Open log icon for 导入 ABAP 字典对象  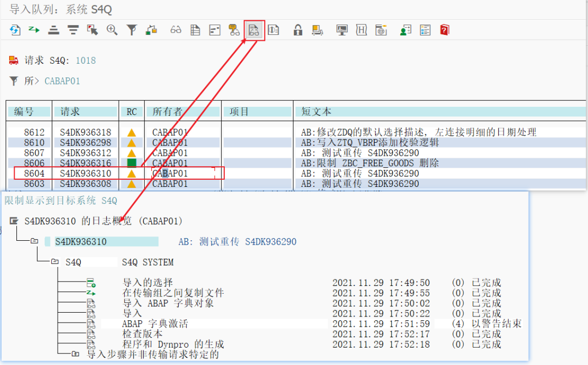[91, 303]
